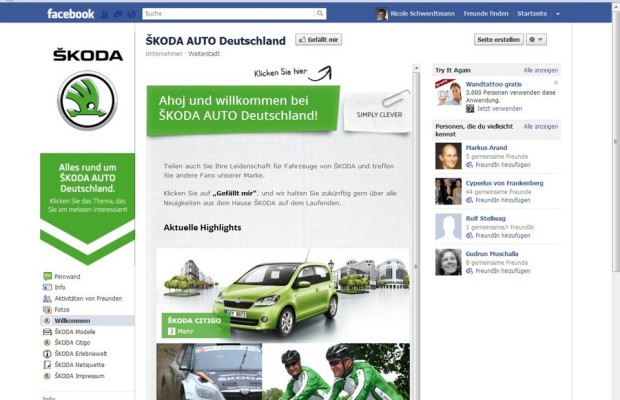Screen dimensions: 620x400
Task: Click Seite erstellen button
Action: (499, 40)
